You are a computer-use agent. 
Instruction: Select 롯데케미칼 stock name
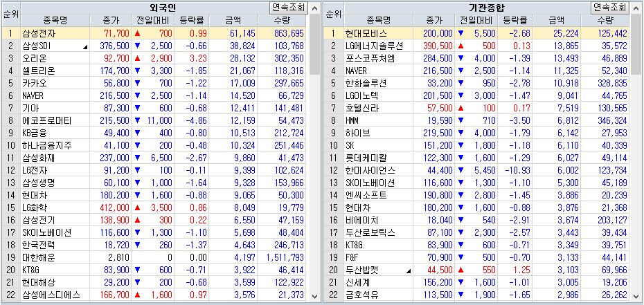click(367, 158)
